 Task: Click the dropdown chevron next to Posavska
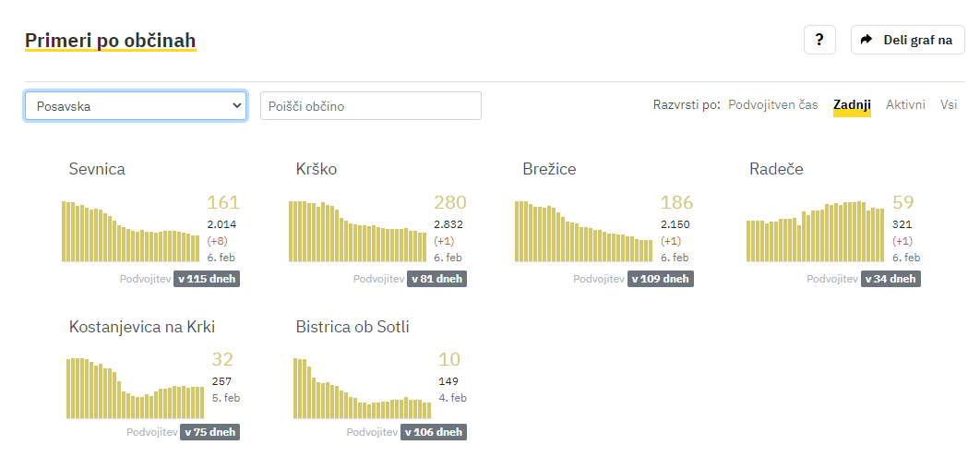point(237,105)
